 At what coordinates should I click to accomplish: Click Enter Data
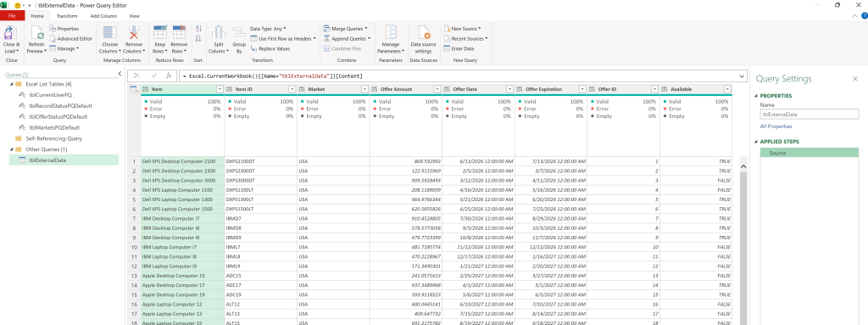[x=459, y=49]
